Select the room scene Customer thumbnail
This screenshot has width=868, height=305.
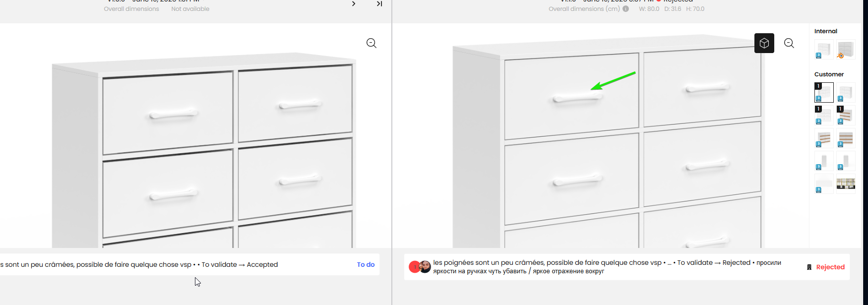click(x=846, y=183)
